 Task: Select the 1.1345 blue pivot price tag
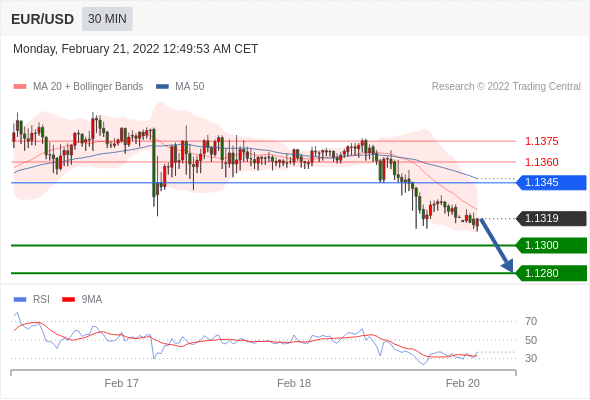click(x=552, y=183)
